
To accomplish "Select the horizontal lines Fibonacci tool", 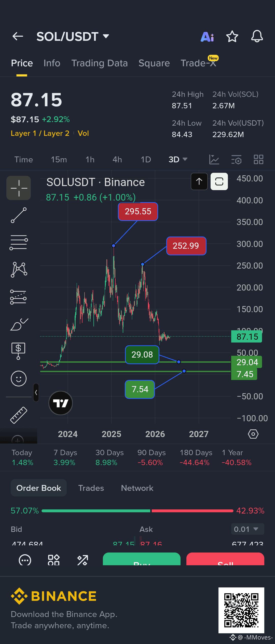I will click(x=19, y=242).
